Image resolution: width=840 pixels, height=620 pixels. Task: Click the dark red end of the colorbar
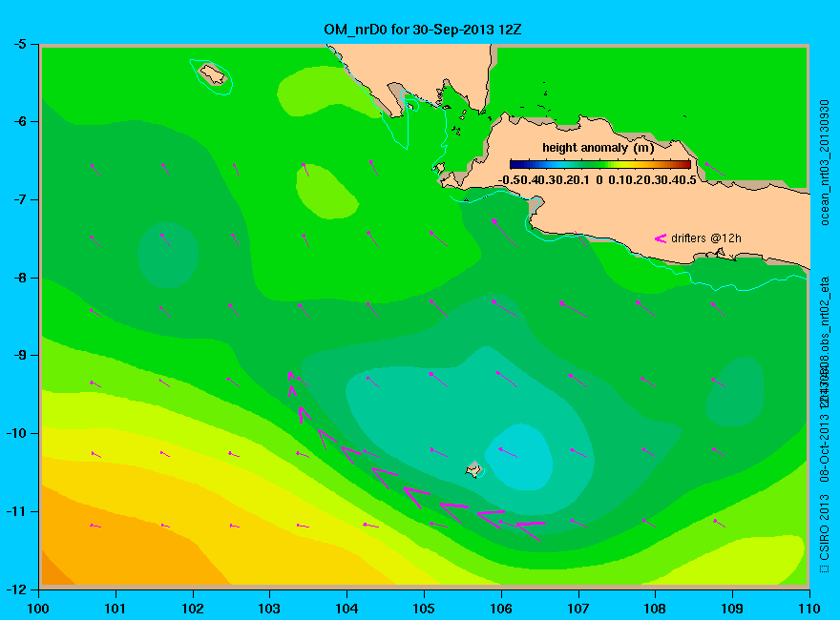coord(684,164)
